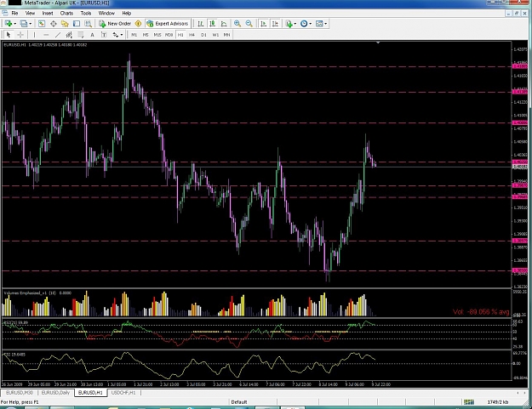Click the New Chart icon
The height and width of the screenshot is (409, 532).
tap(9, 24)
